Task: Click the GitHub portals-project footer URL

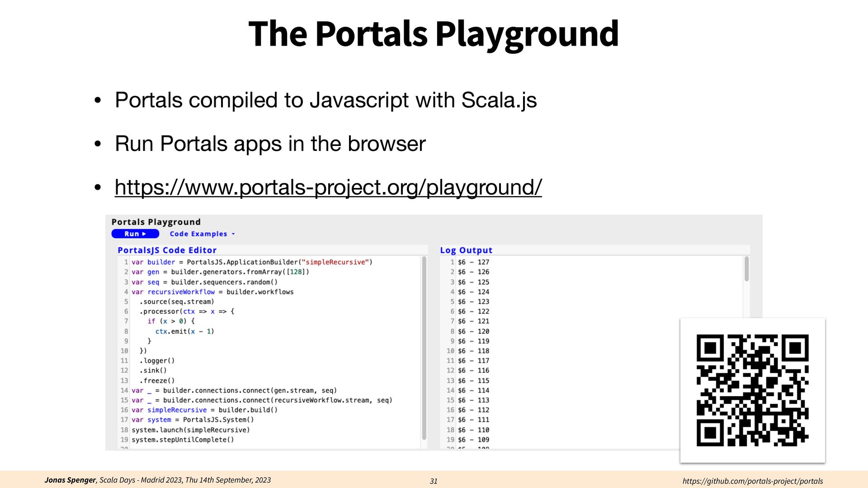Action: (x=752, y=481)
